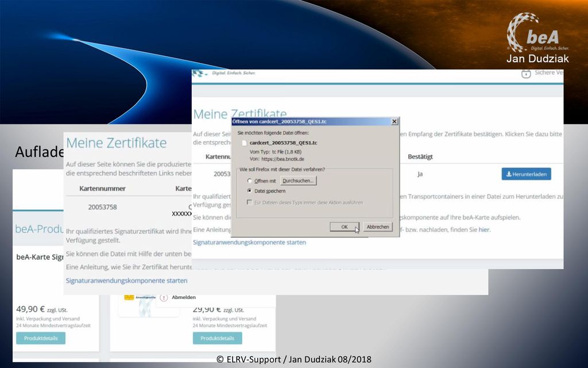Select the bold cardcert_20053758_QES1.tc name in the dialog body
The width and height of the screenshot is (588, 368).
[x=283, y=143]
